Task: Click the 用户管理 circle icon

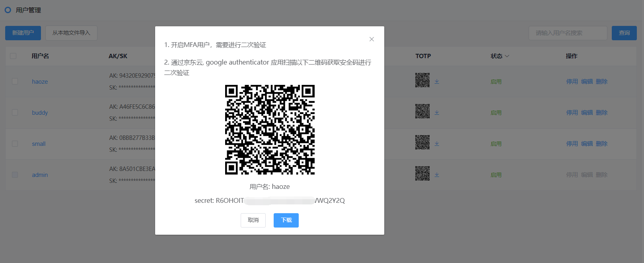Action: 8,10
